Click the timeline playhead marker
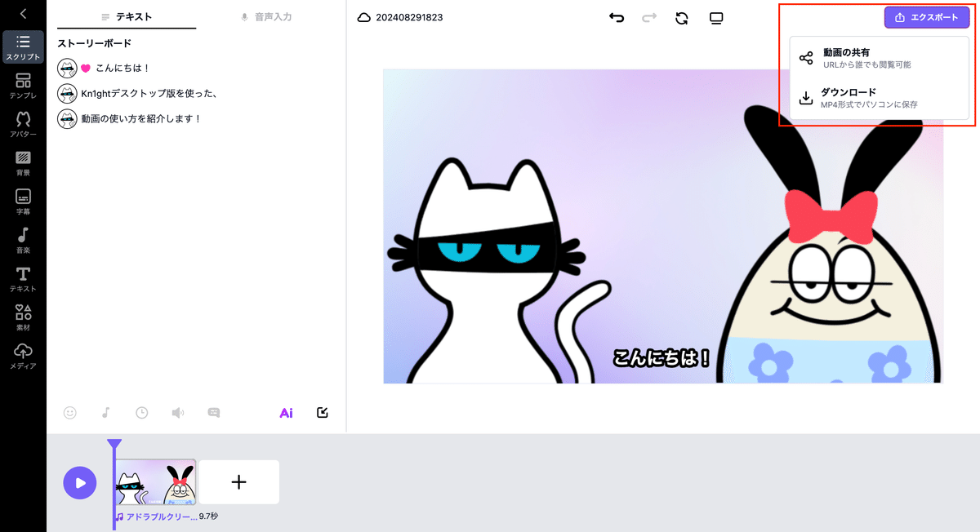The image size is (980, 532). (115, 445)
